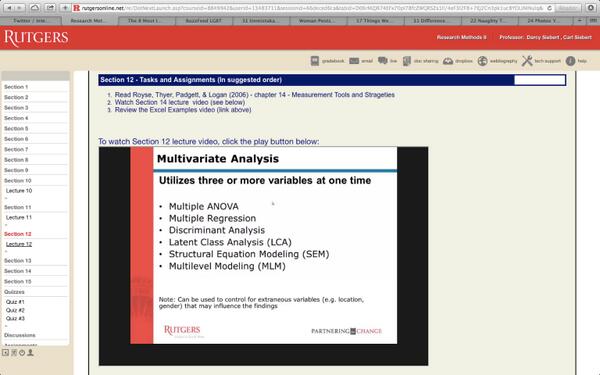Click the Share icon in browser toolbar

[50, 8]
